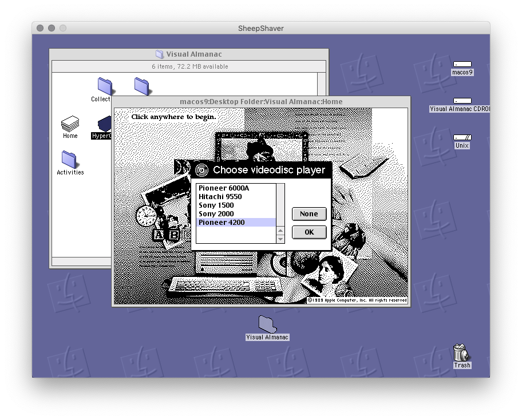522x420 pixels.
Task: Click the Apple copyright notice text
Action: 357,300
